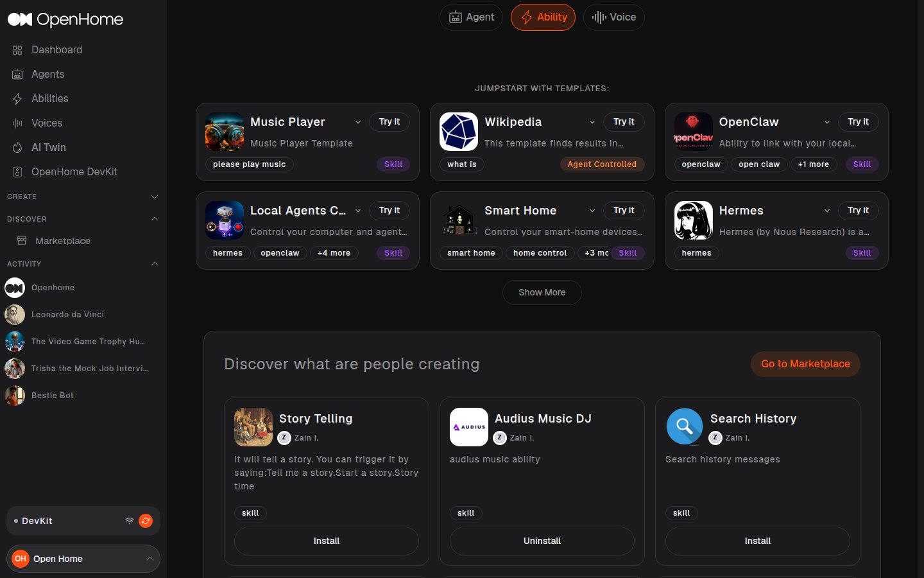924x578 pixels.
Task: Expand the Music Player template dropdown arrow
Action: click(358, 122)
